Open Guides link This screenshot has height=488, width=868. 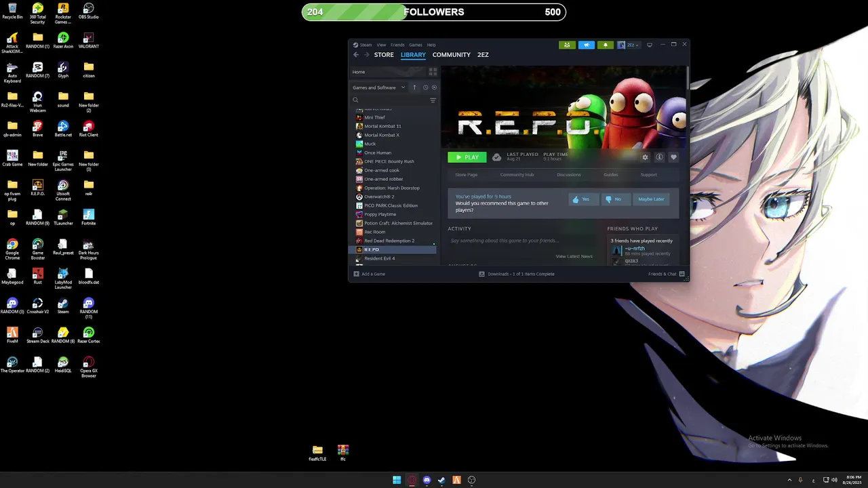pyautogui.click(x=611, y=175)
